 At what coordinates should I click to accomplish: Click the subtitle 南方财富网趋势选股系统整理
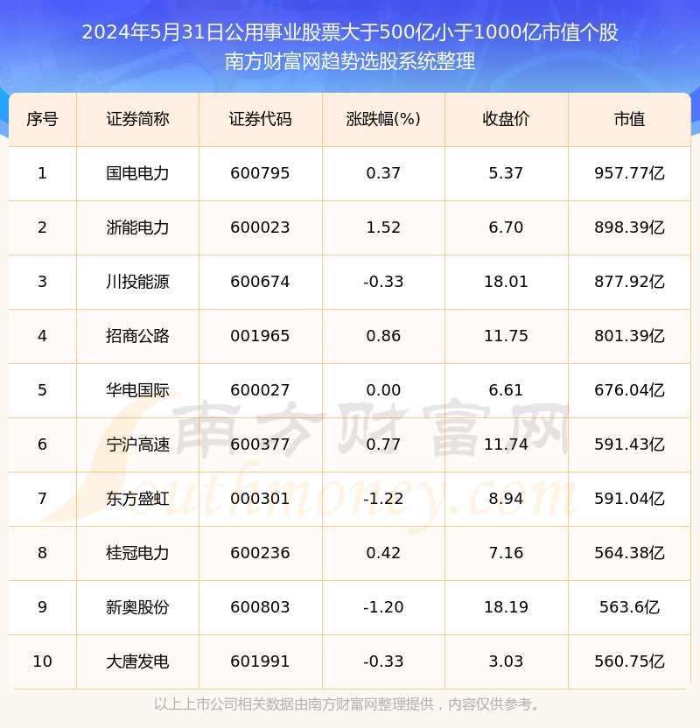pyautogui.click(x=350, y=61)
